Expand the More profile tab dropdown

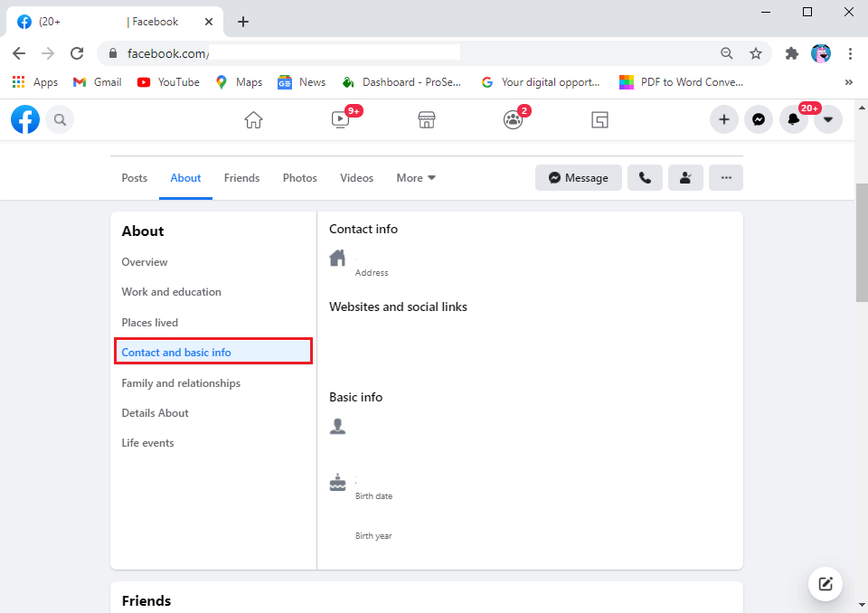tap(416, 178)
